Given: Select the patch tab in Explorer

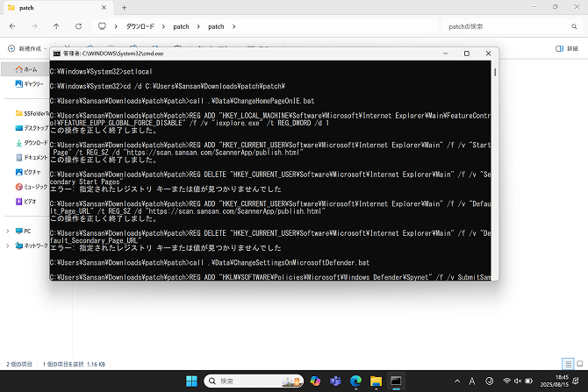Looking at the screenshot, I should coord(58,8).
